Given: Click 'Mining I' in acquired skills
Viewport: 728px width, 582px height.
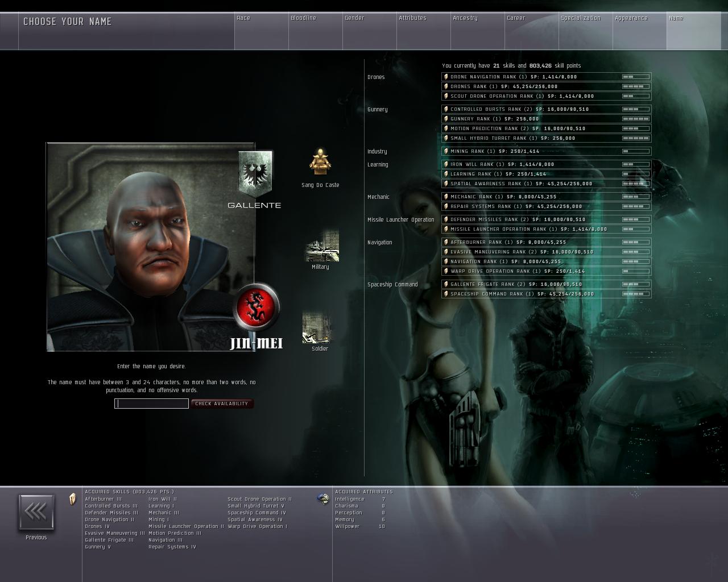Looking at the screenshot, I should tap(159, 519).
